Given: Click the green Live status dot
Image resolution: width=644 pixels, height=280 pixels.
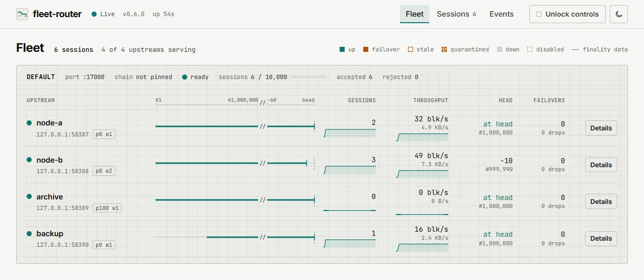Looking at the screenshot, I should pos(94,14).
